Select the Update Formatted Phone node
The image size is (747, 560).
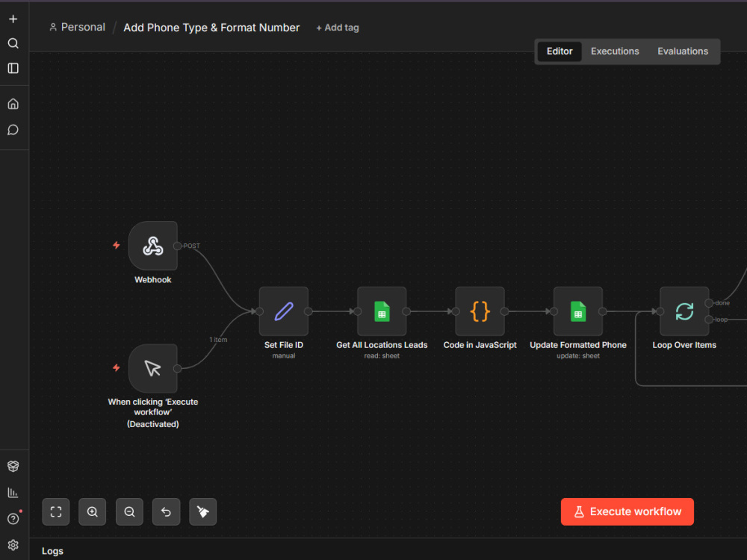pyautogui.click(x=578, y=311)
